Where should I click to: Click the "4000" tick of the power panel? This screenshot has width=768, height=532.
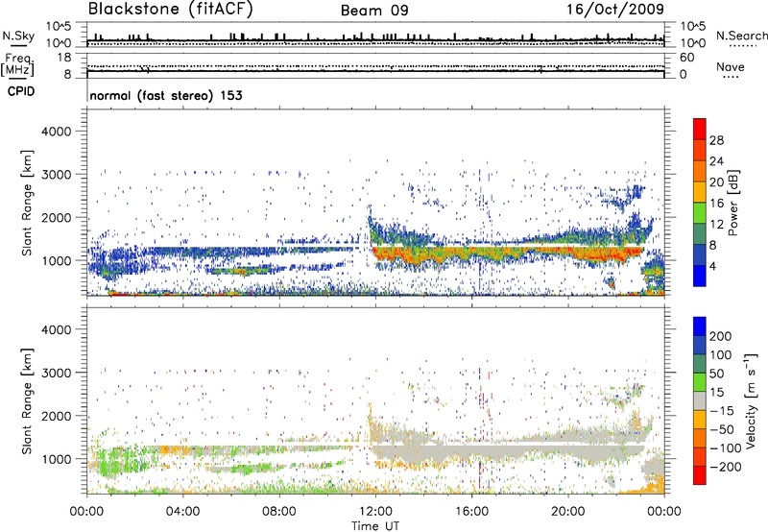pos(57,132)
